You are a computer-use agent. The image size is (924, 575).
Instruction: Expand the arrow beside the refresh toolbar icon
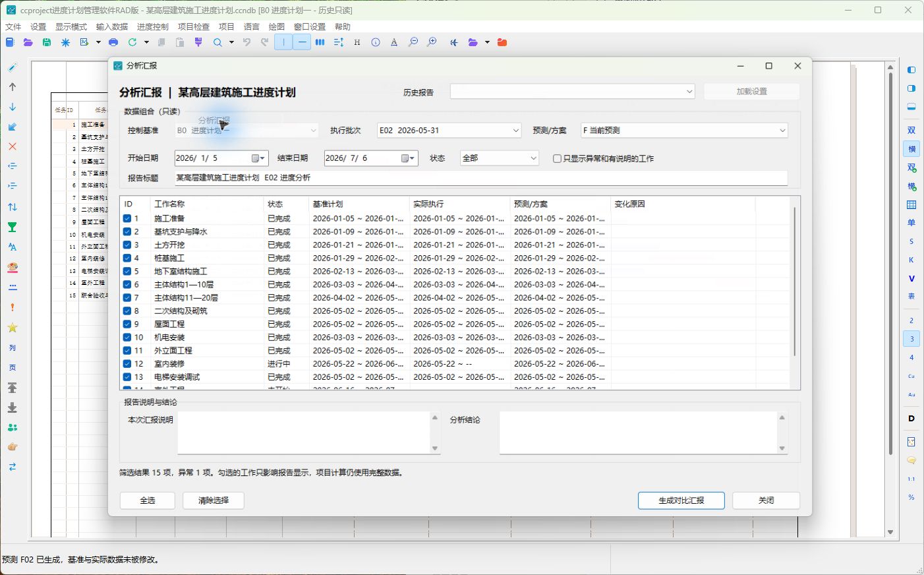tap(146, 42)
